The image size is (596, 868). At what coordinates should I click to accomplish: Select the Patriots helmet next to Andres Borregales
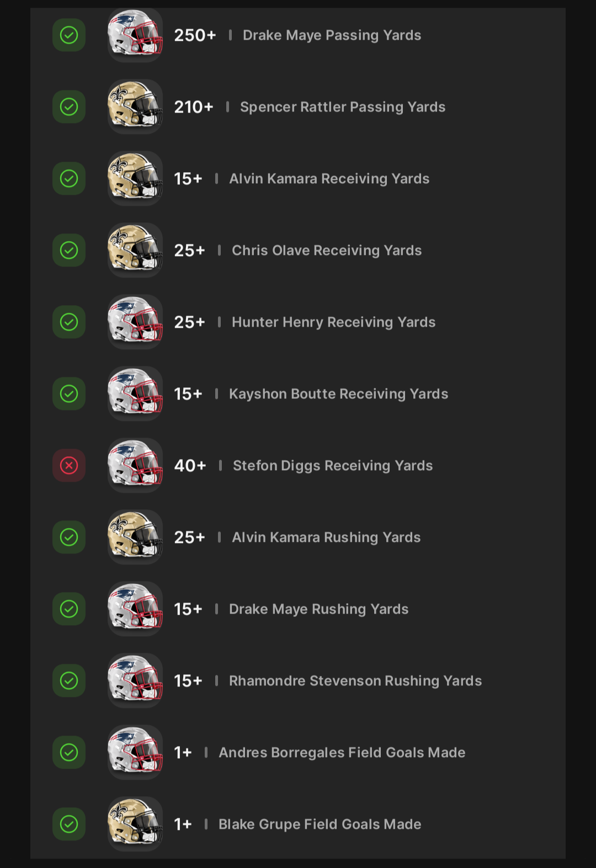[x=135, y=752]
